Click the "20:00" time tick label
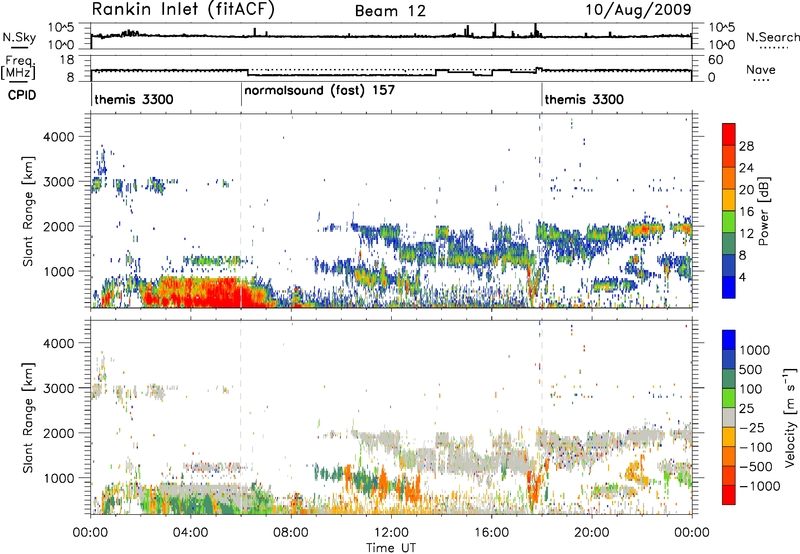 coord(591,533)
